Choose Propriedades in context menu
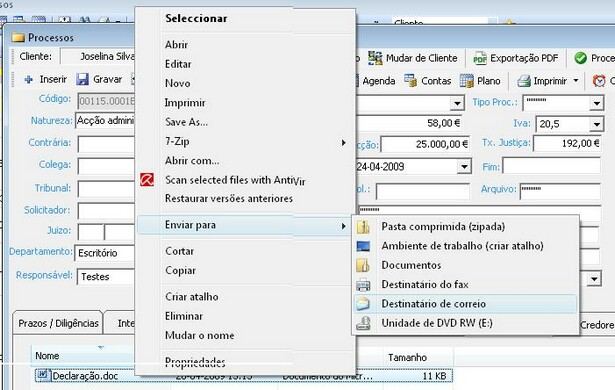615x390 pixels. [195, 362]
